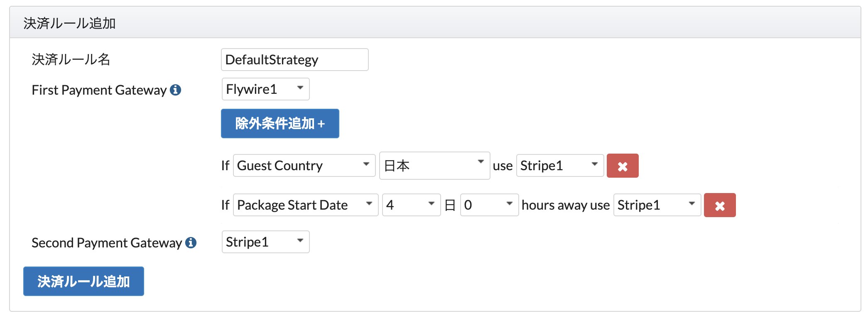Open gateway dropdown after 'hours away use'

(x=657, y=205)
